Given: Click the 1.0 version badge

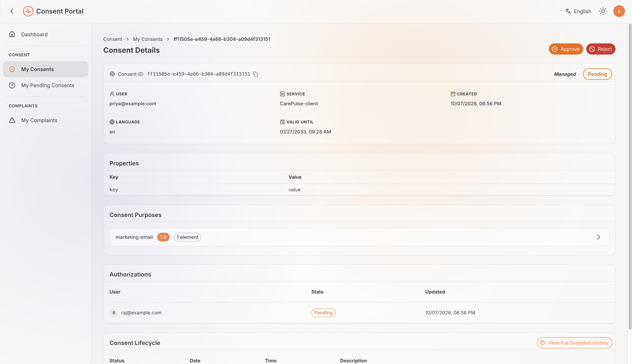Looking at the screenshot, I should tap(163, 237).
